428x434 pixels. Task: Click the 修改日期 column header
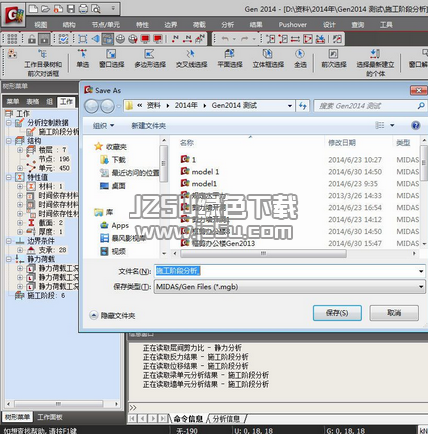coord(342,143)
